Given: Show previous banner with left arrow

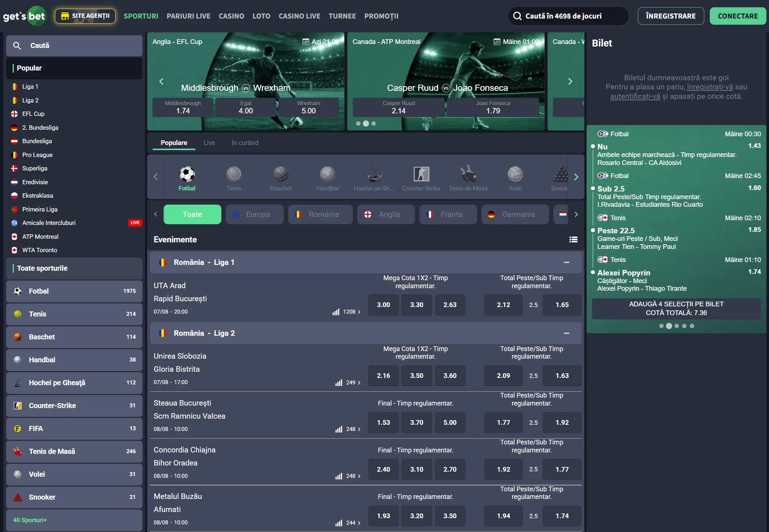Looking at the screenshot, I should 161,81.
